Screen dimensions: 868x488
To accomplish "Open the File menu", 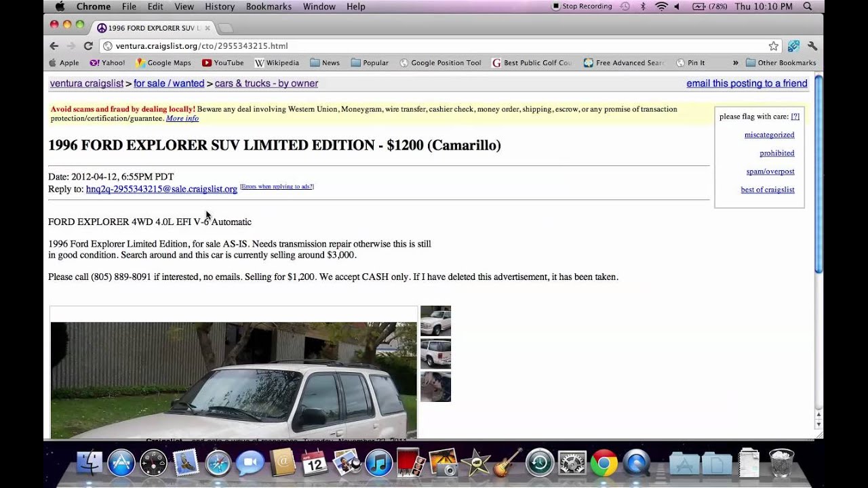I will click(129, 7).
